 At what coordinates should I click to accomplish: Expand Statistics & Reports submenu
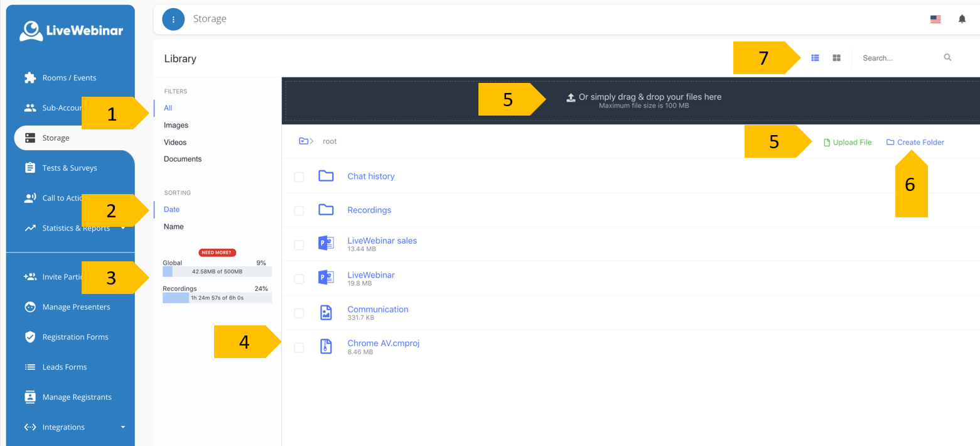(x=123, y=227)
